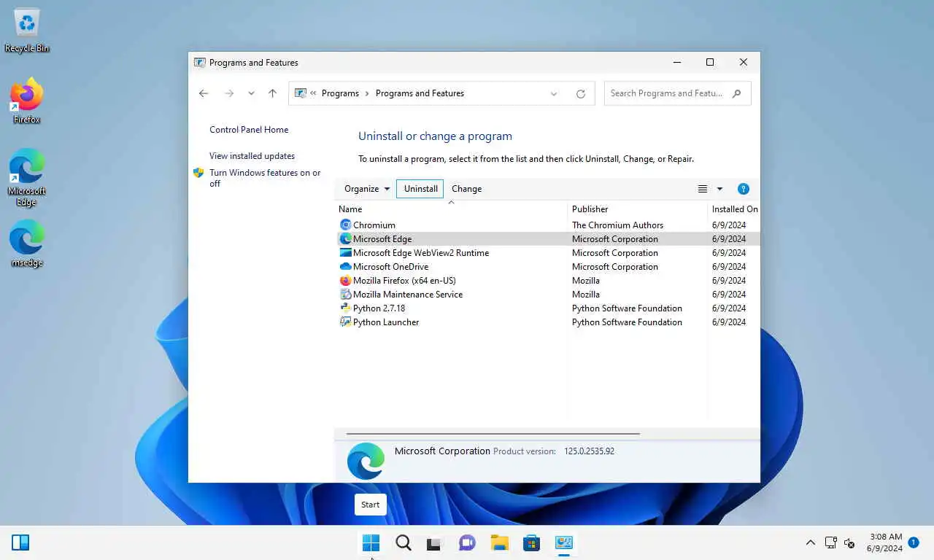This screenshot has height=560, width=934.
Task: Click the Python Launcher icon
Action: 346,322
